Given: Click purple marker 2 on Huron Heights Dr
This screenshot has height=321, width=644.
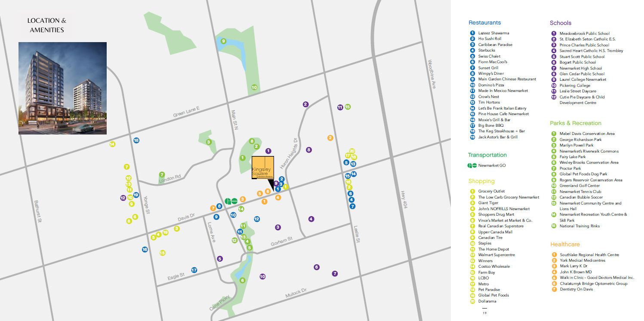Looking at the screenshot, I should click(305, 104).
